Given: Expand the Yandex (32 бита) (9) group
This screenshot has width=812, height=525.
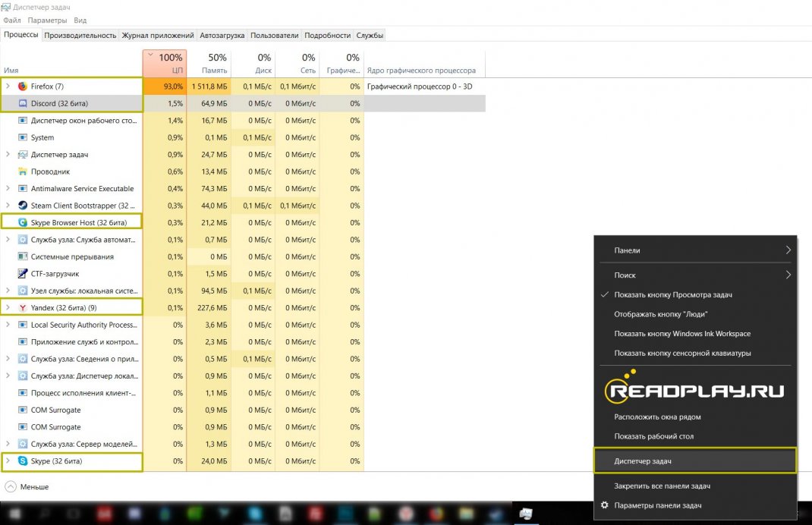Looking at the screenshot, I should tap(8, 307).
